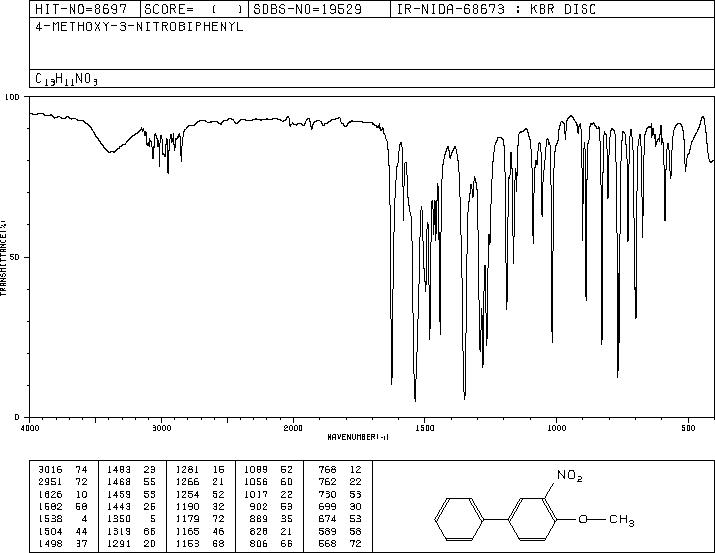The height and width of the screenshot is (553, 715).
Task: Click the NO2 group label in structure
Action: click(570, 476)
